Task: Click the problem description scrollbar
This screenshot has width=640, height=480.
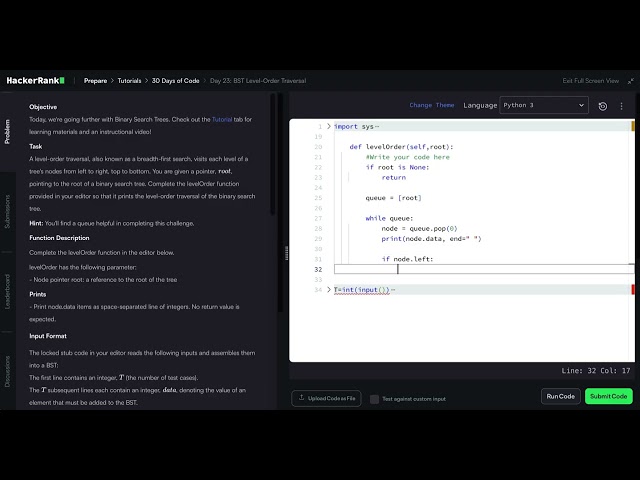Action: point(273,154)
